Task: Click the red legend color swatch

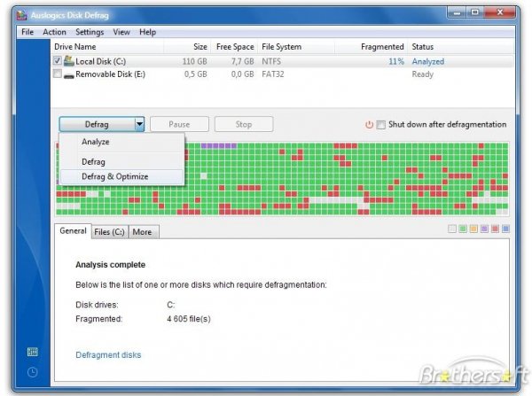Action: click(495, 229)
